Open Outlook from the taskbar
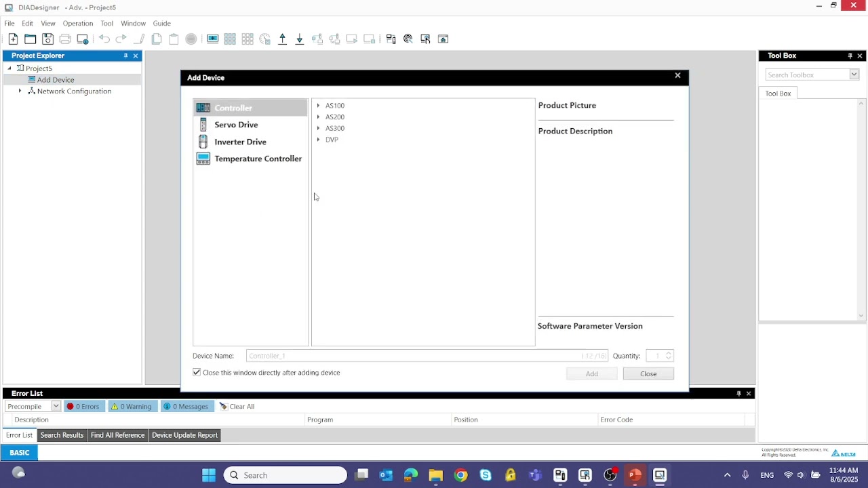868x488 pixels. (x=386, y=475)
